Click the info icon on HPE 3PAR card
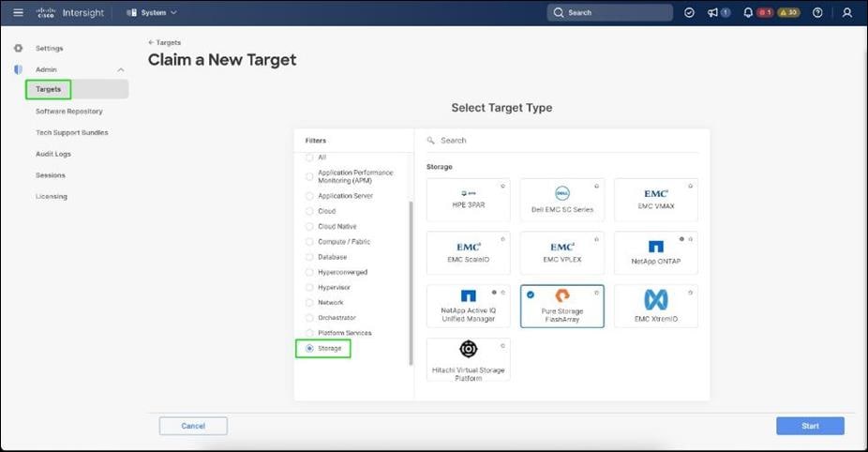This screenshot has height=452, width=868. [x=502, y=186]
